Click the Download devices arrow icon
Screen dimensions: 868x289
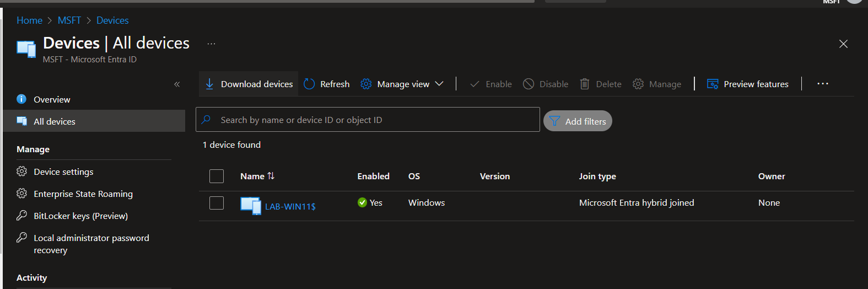click(x=209, y=84)
